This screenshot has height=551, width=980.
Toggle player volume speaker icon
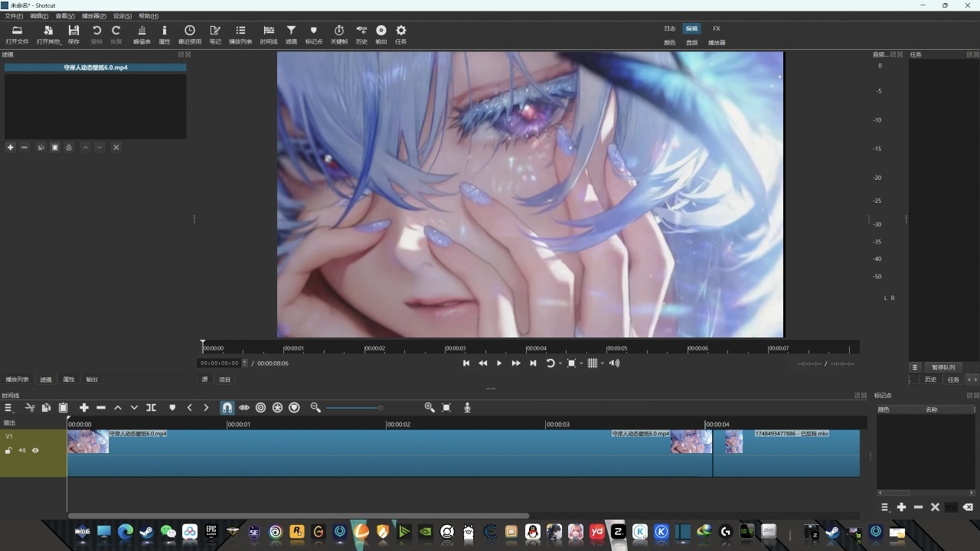(614, 364)
